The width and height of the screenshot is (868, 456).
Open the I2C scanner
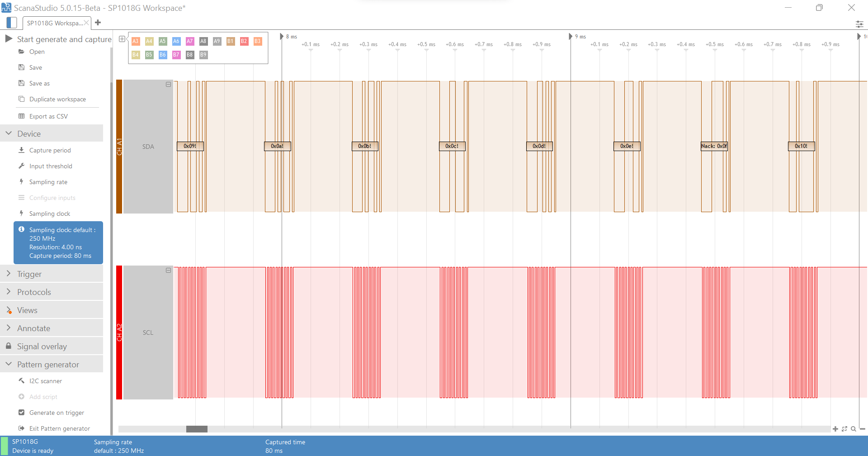click(x=45, y=381)
